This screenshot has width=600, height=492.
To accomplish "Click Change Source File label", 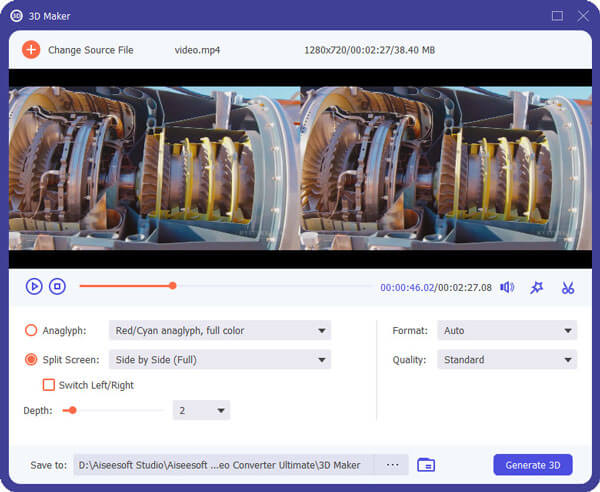I will tap(91, 50).
